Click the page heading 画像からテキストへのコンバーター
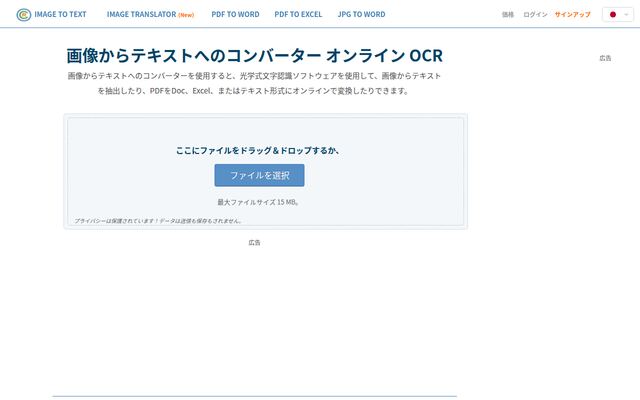 coord(254,55)
